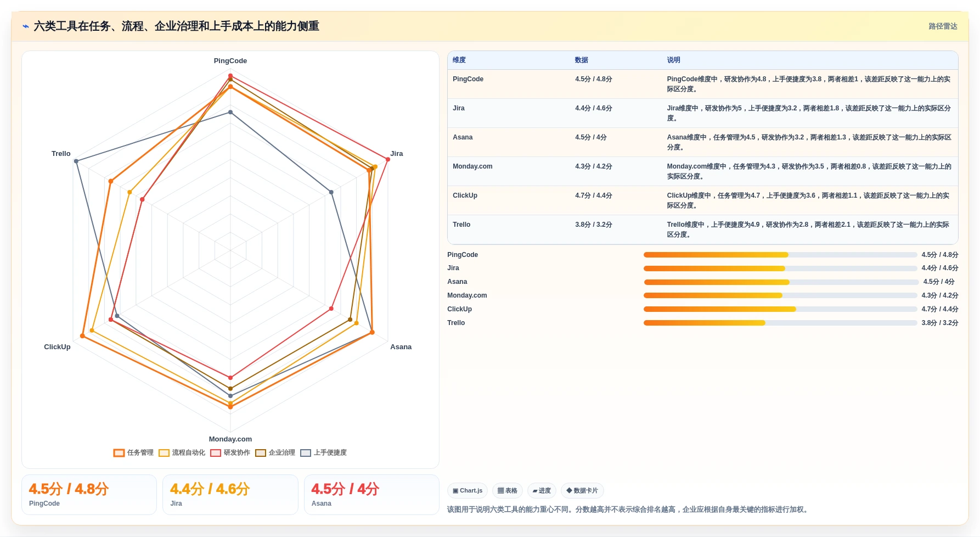Toggle 任务管理 legend series

(133, 452)
